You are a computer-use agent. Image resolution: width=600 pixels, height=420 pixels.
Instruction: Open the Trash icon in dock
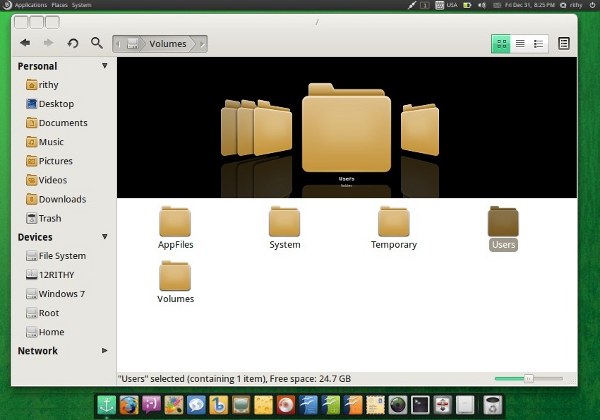coord(493,404)
